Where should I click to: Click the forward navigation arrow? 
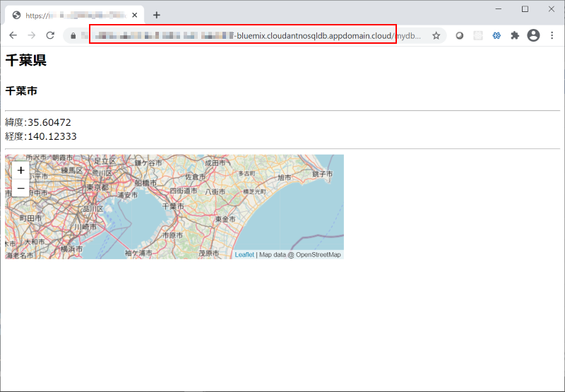32,35
